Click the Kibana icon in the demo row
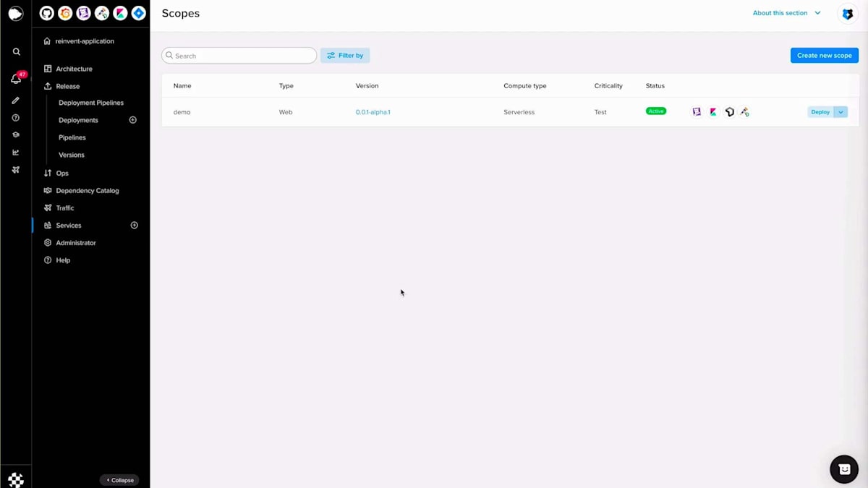The image size is (868, 488). (x=713, y=112)
